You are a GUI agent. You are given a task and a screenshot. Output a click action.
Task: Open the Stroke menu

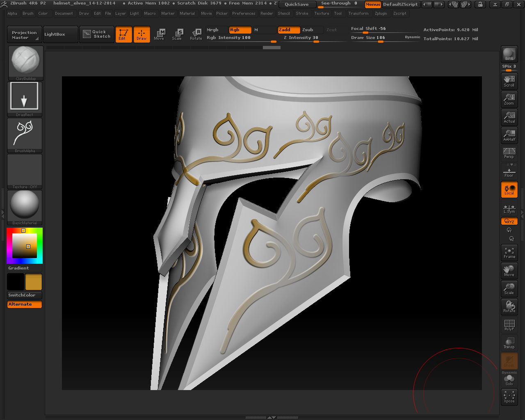(x=302, y=14)
